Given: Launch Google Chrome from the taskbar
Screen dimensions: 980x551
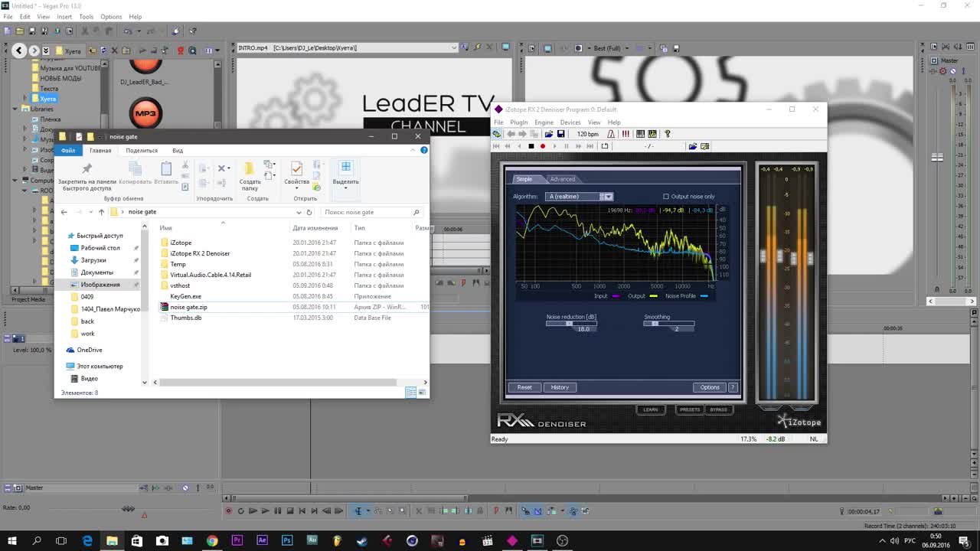Looking at the screenshot, I should [212, 540].
